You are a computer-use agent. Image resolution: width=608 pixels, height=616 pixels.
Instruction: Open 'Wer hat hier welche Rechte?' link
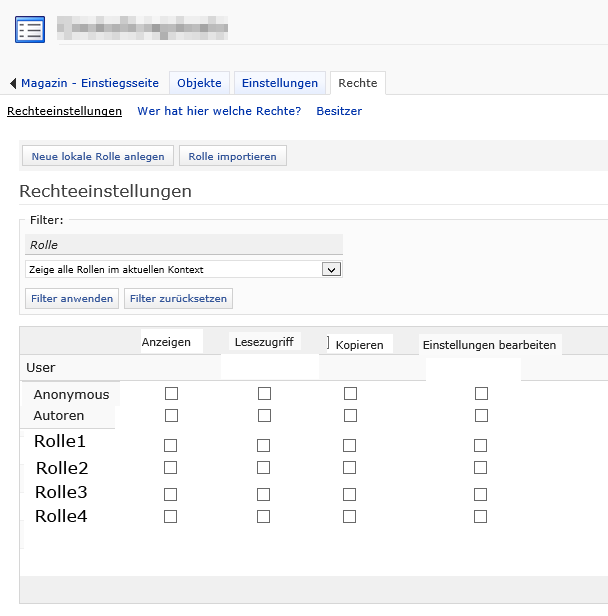pyautogui.click(x=219, y=111)
